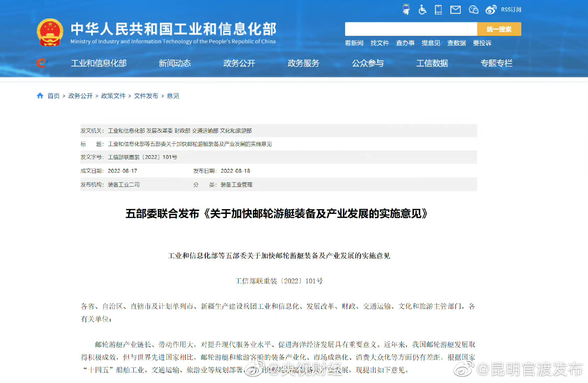This screenshot has height=383, width=588.
Task: Click the email subscription envelope icon
Action: coord(455,10)
